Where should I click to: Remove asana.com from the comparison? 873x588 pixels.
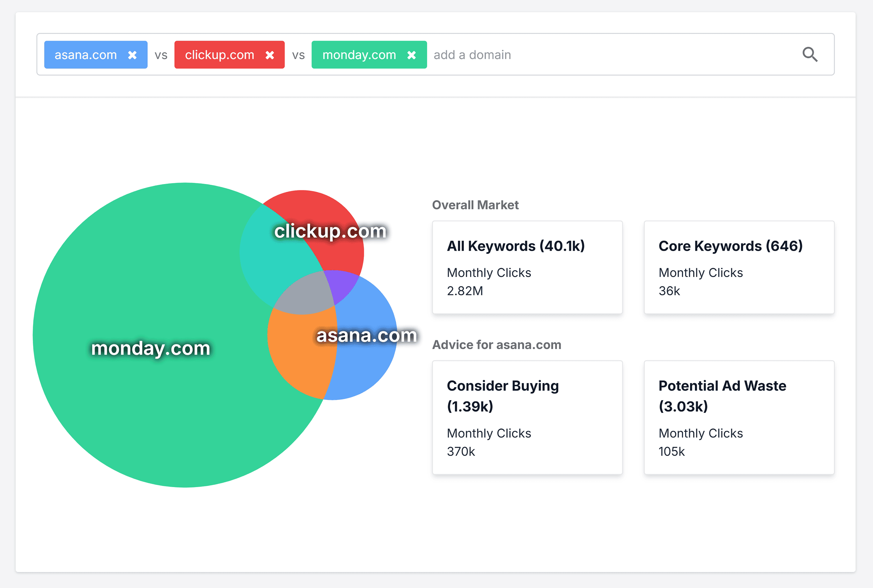pos(132,55)
